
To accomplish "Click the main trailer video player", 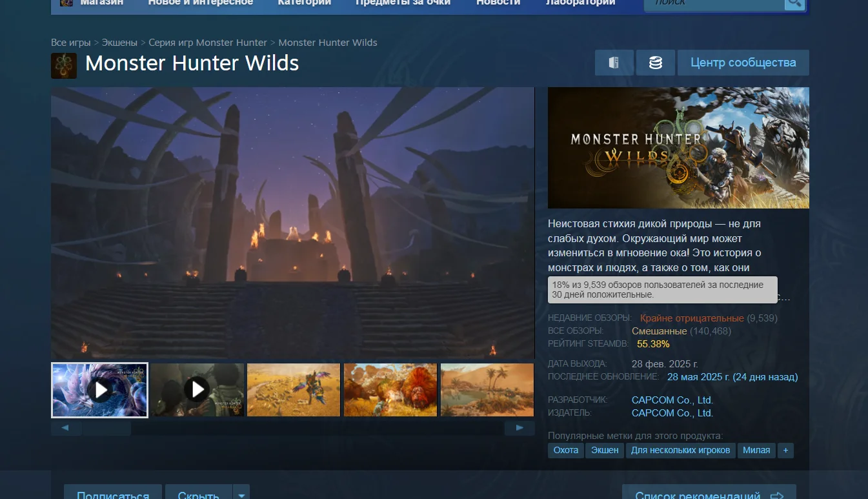I will (x=293, y=223).
